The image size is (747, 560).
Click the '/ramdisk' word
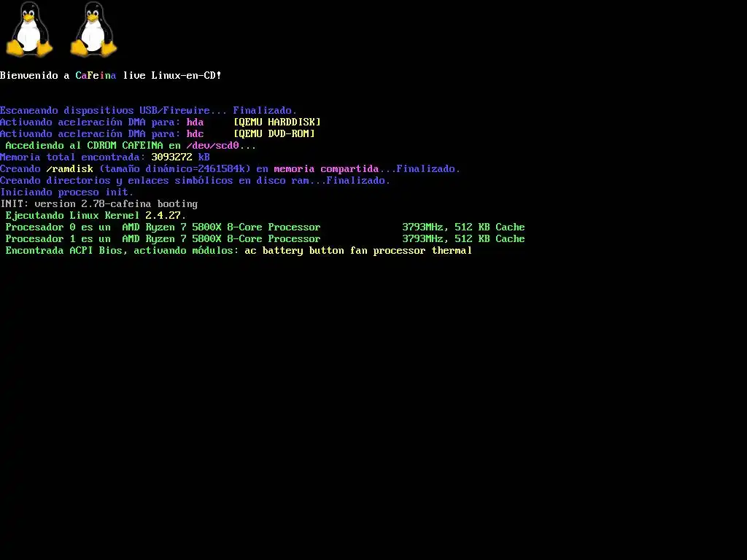click(69, 168)
